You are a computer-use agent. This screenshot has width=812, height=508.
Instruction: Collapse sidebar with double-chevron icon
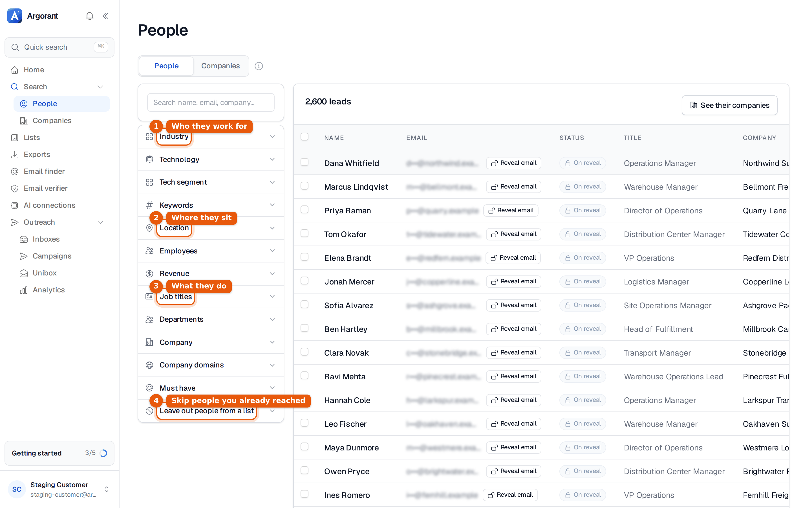[105, 16]
